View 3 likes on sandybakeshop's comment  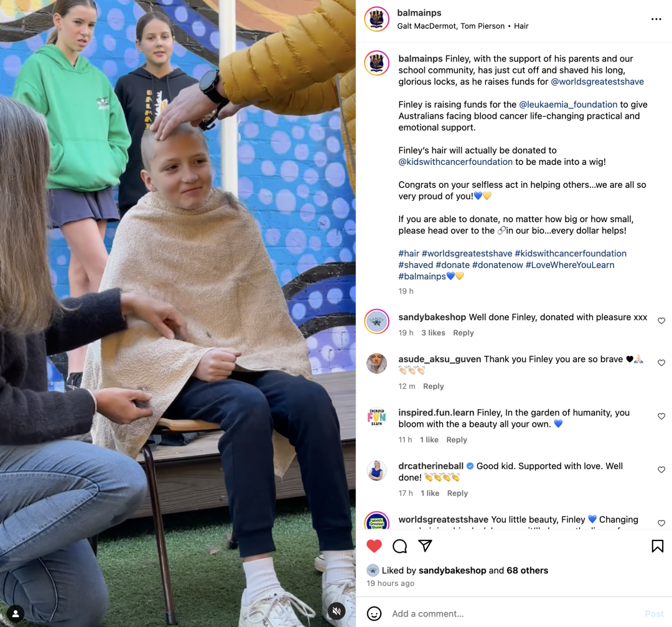[x=433, y=333]
